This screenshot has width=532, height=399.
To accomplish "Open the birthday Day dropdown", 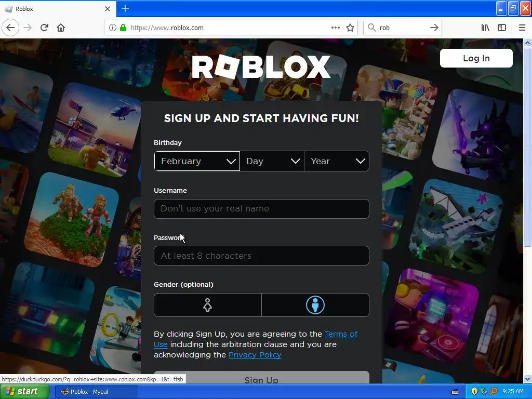I will 272,161.
